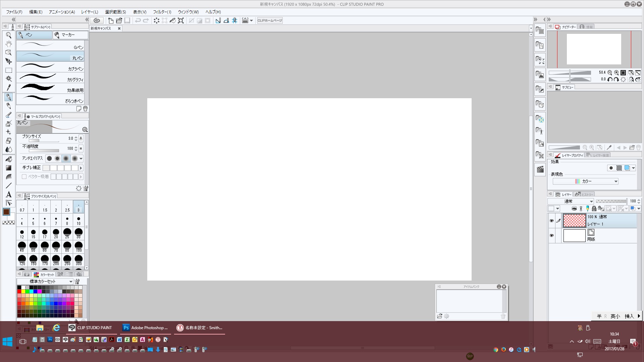This screenshot has width=644, height=362.
Task: Open the blend mode 通常 dropdown
Action: (571, 201)
